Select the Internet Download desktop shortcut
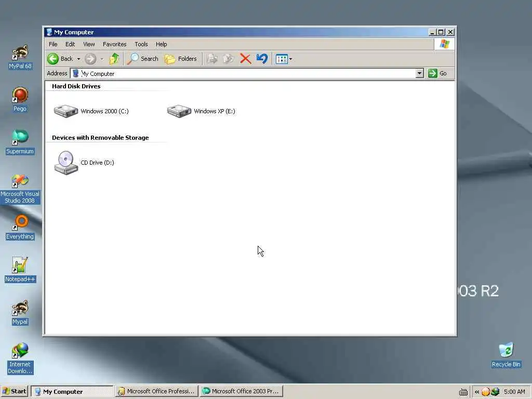Screen dimensions: 532x399 click(x=20, y=358)
